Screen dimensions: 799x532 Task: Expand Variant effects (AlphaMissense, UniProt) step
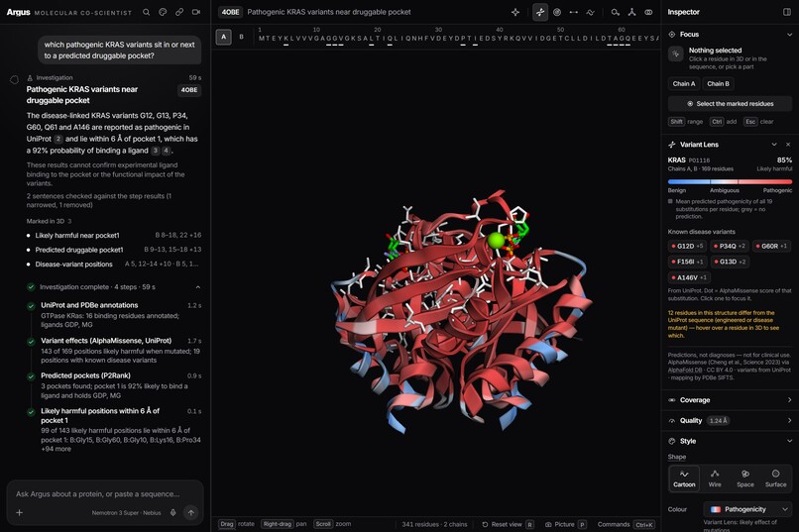point(114,350)
